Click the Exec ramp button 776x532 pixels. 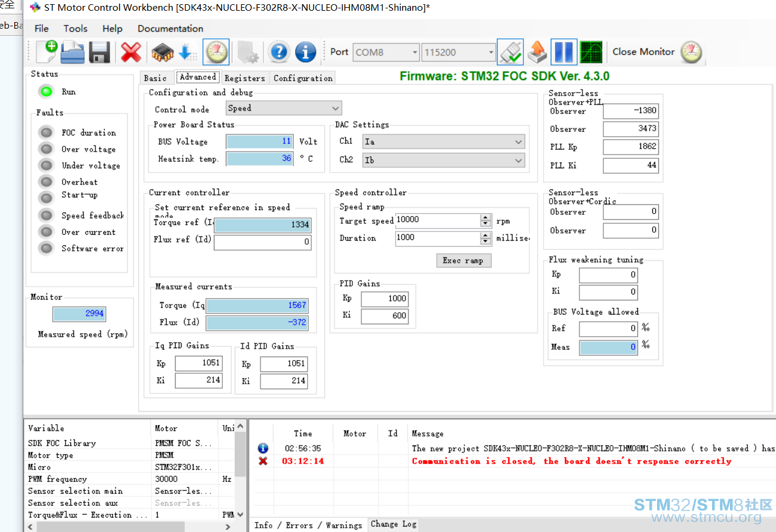click(x=463, y=260)
